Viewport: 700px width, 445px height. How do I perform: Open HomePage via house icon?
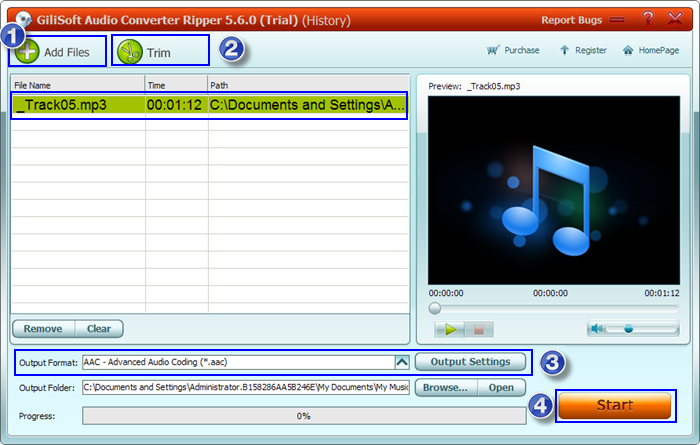628,50
